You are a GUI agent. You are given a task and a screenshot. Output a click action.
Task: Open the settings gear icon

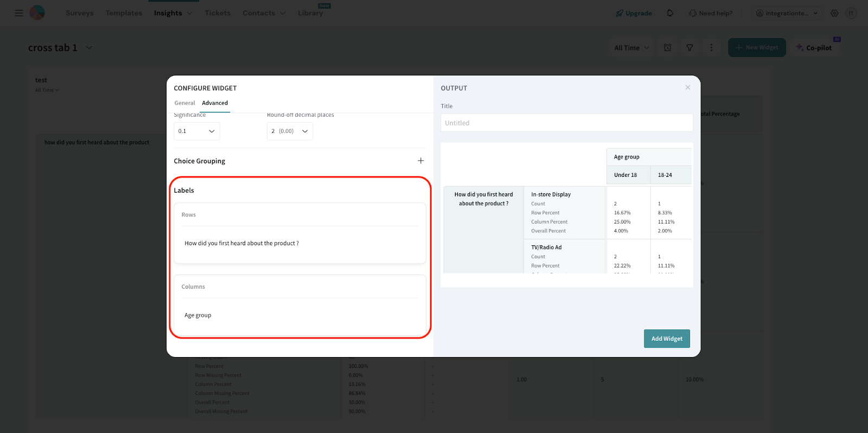[x=834, y=13]
